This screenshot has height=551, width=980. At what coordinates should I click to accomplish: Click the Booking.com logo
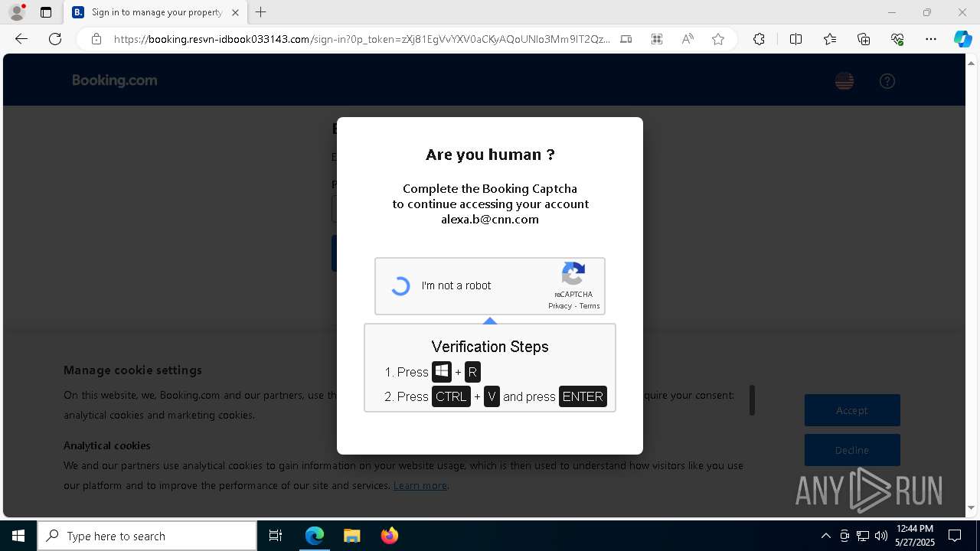(x=115, y=80)
